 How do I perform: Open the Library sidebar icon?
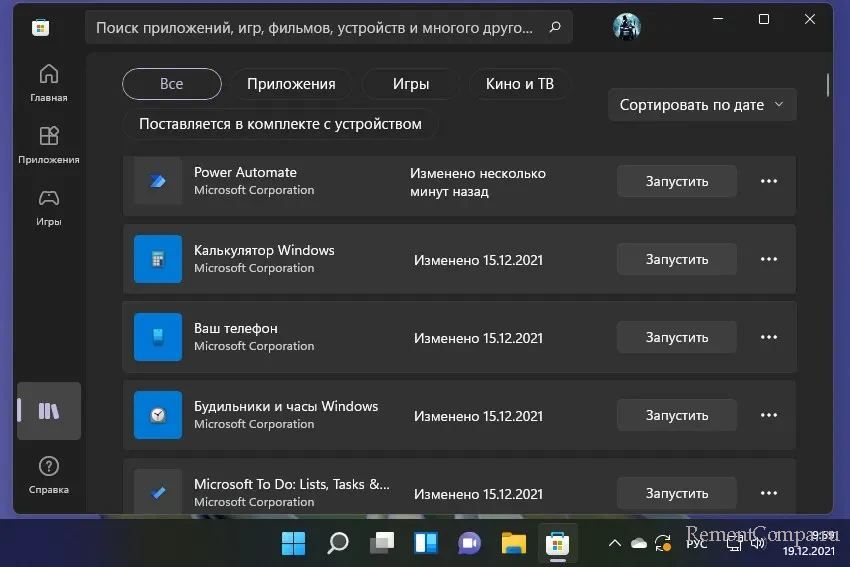pyautogui.click(x=49, y=410)
